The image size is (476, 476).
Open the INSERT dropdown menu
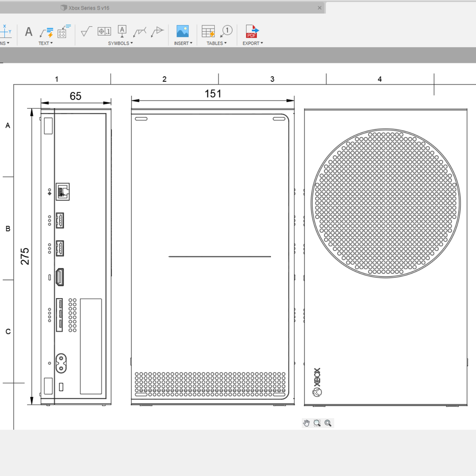click(x=183, y=43)
